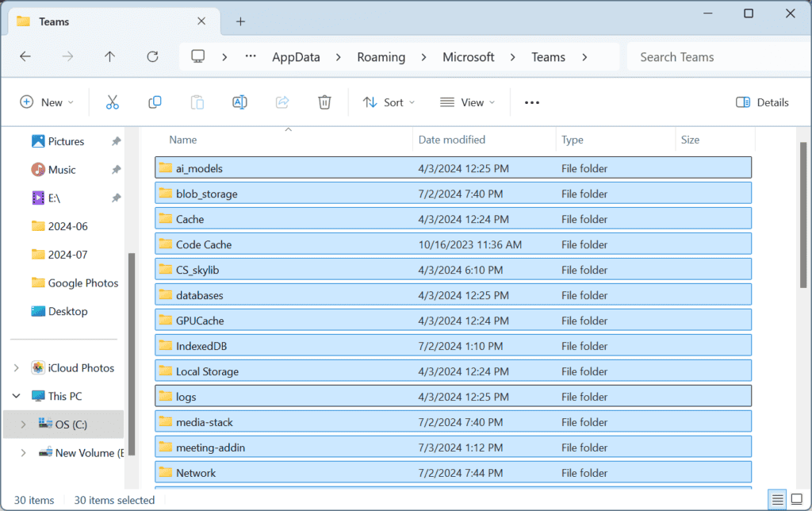Open the New dropdown menu
The width and height of the screenshot is (812, 511).
pyautogui.click(x=47, y=102)
